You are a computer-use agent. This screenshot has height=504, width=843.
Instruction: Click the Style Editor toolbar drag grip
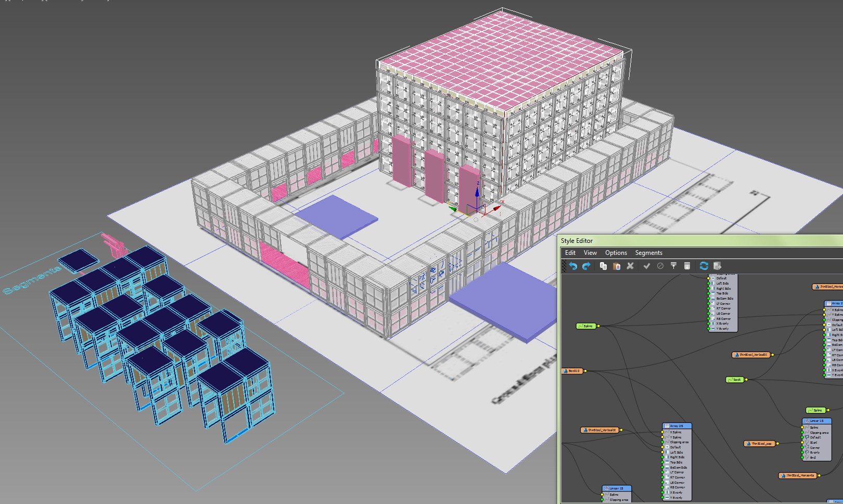pyautogui.click(x=564, y=266)
